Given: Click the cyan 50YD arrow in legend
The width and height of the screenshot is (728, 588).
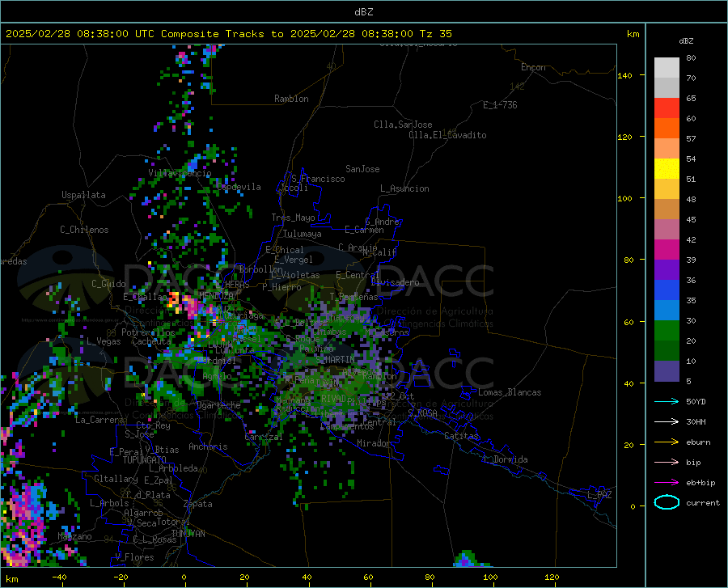Looking at the screenshot, I should (667, 401).
